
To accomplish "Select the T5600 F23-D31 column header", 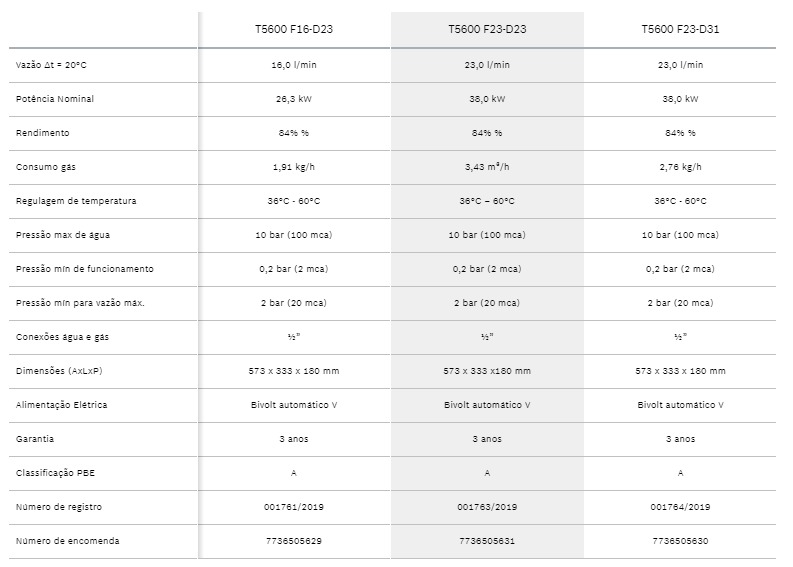I will pyautogui.click(x=680, y=29).
